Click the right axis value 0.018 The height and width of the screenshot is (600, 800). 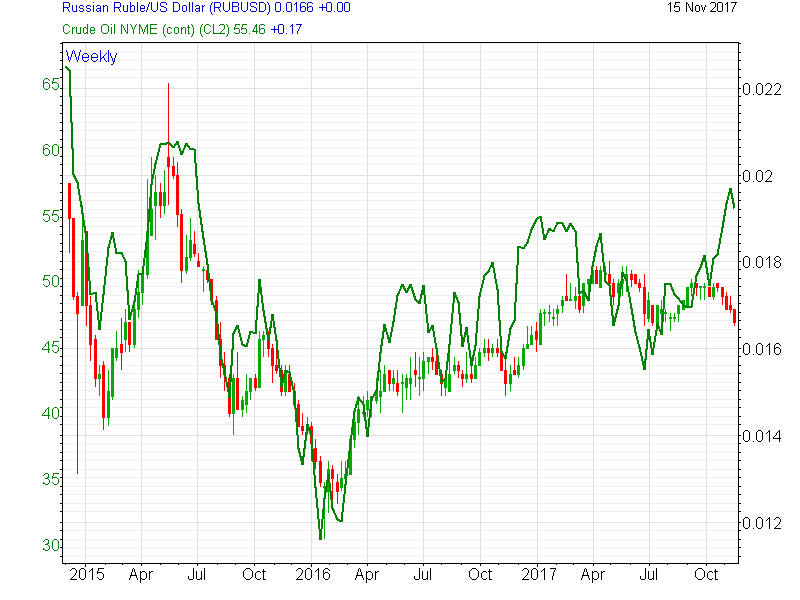pos(762,263)
